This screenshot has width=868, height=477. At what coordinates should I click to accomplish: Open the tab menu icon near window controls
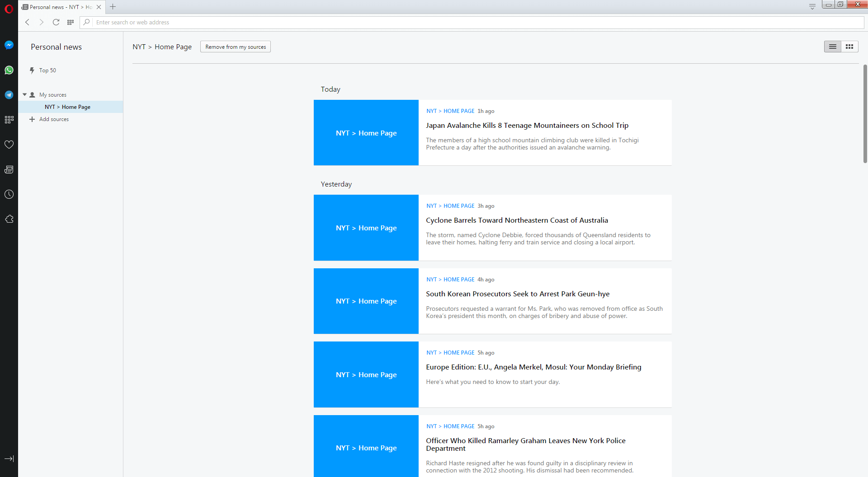[x=812, y=7]
